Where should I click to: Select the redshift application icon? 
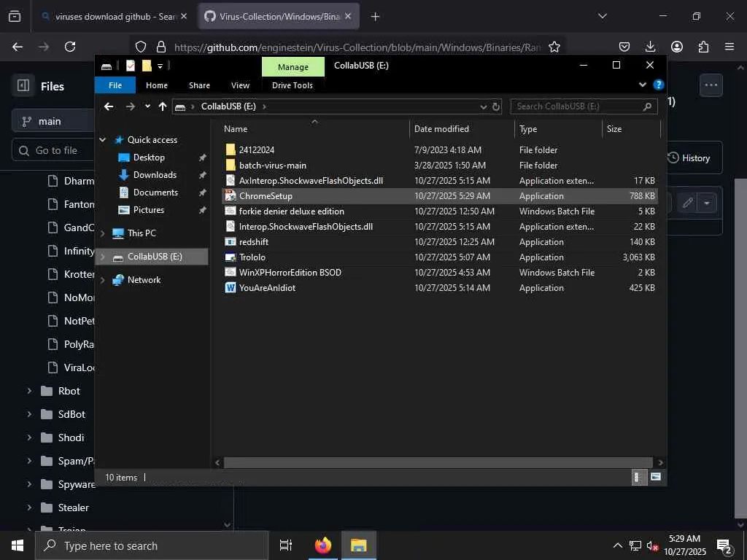(x=230, y=242)
